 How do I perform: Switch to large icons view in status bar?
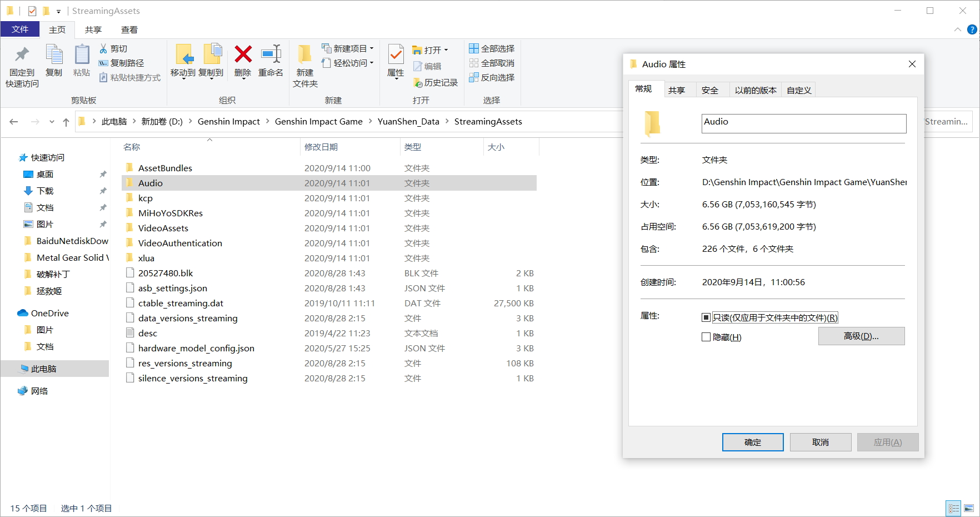[x=969, y=508]
